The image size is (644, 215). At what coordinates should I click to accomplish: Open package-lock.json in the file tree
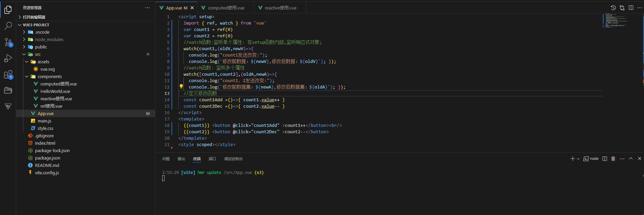86,150
